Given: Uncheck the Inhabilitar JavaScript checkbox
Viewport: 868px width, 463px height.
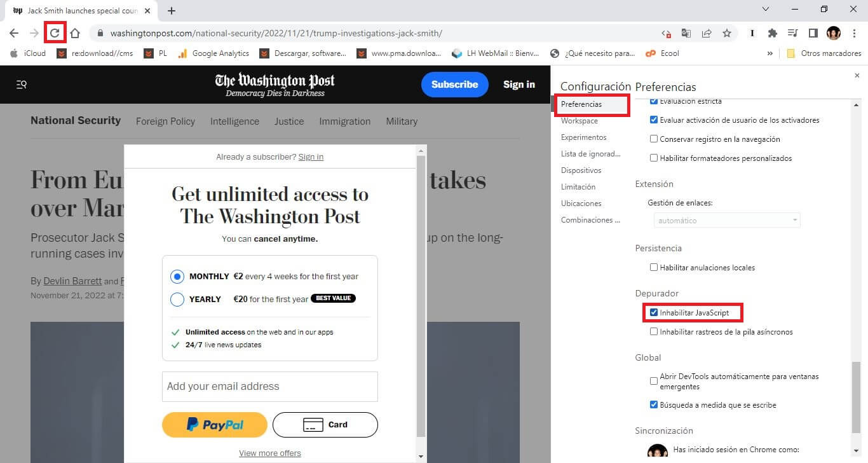Looking at the screenshot, I should pos(654,312).
